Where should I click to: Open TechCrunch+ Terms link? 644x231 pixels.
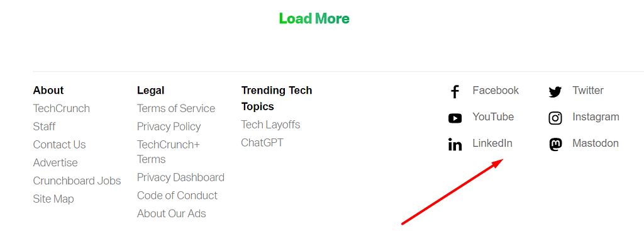pyautogui.click(x=169, y=152)
